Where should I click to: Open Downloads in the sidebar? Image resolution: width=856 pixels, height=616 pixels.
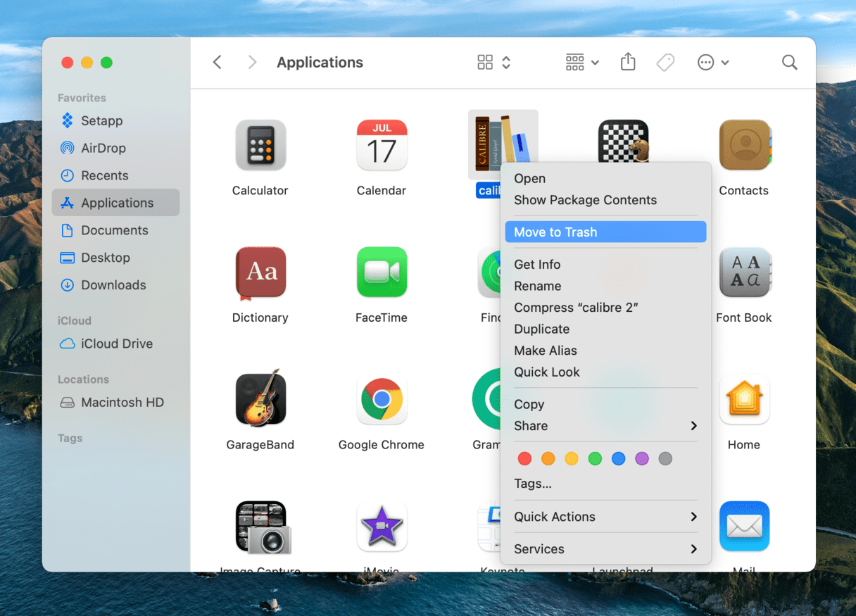coord(115,285)
